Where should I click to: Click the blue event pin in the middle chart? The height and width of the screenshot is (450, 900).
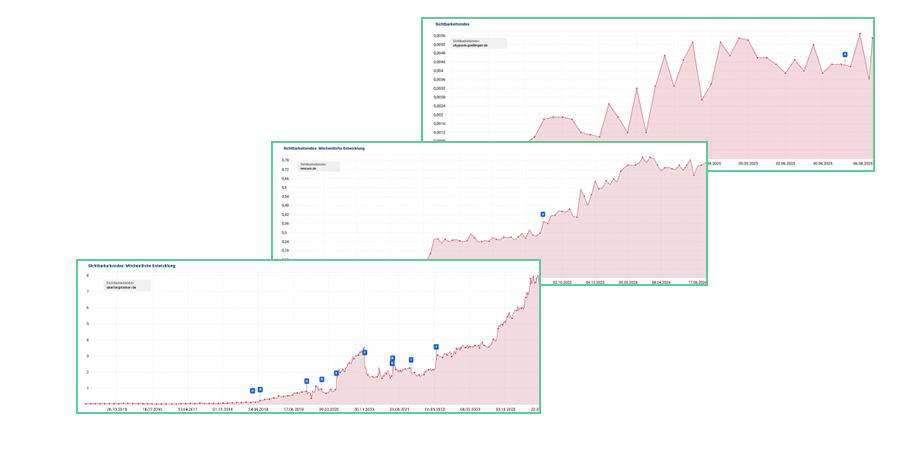tap(542, 214)
